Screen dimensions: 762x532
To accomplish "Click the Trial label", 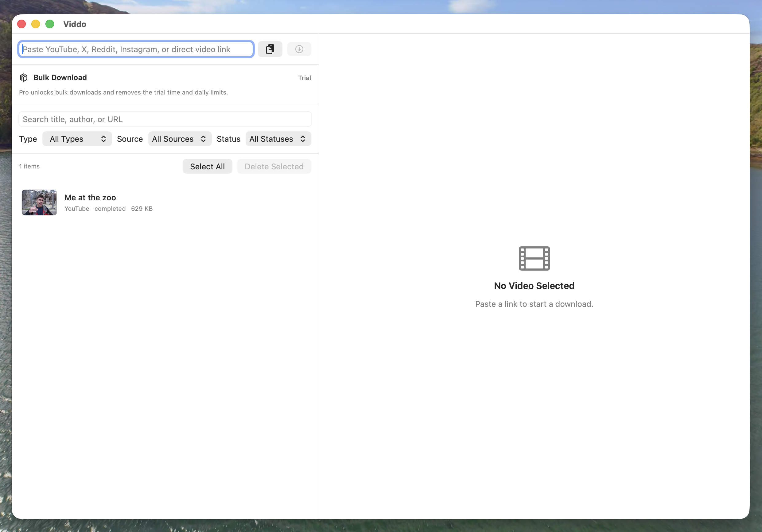I will [304, 78].
